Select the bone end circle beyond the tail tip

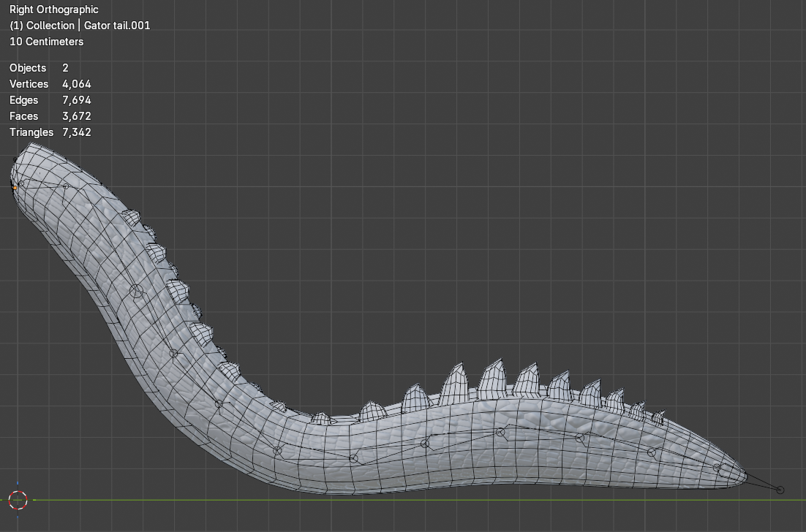click(x=780, y=490)
